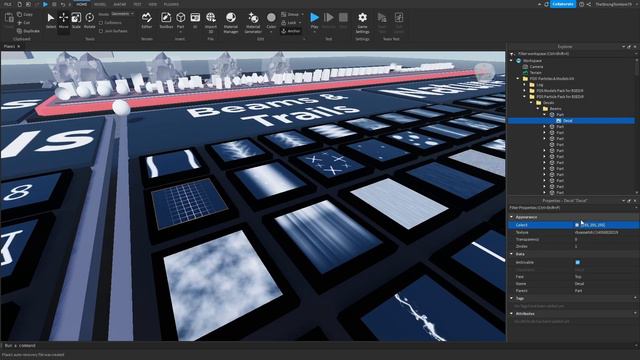Image resolution: width=640 pixels, height=360 pixels.
Task: Click Duplicate in the clipboard group
Action: click(x=28, y=31)
